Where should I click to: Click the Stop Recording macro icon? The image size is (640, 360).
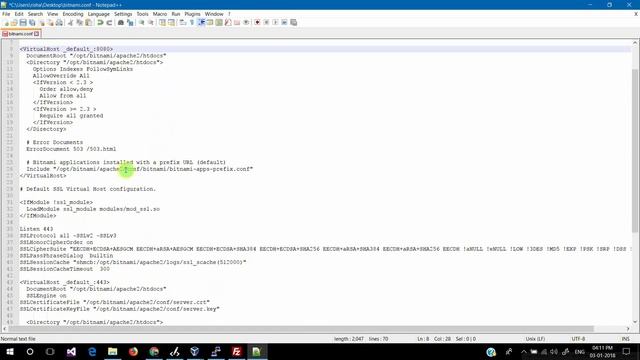pyautogui.click(x=266, y=22)
